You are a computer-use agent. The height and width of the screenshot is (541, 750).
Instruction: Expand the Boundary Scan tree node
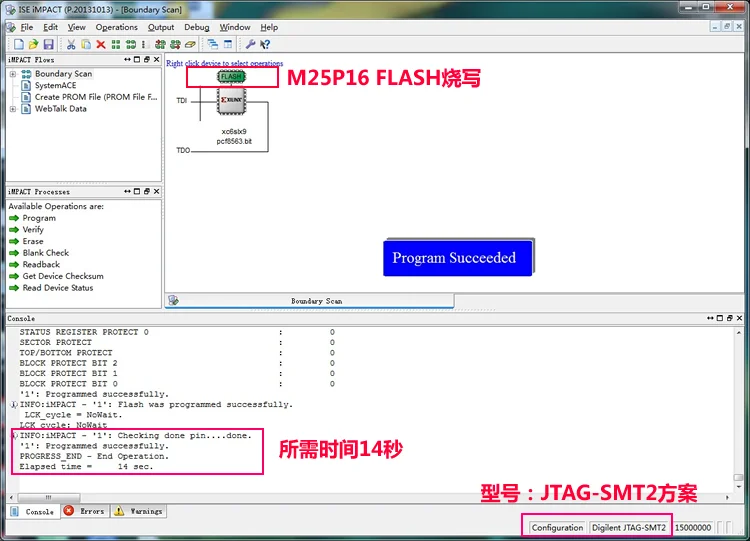click(x=13, y=74)
